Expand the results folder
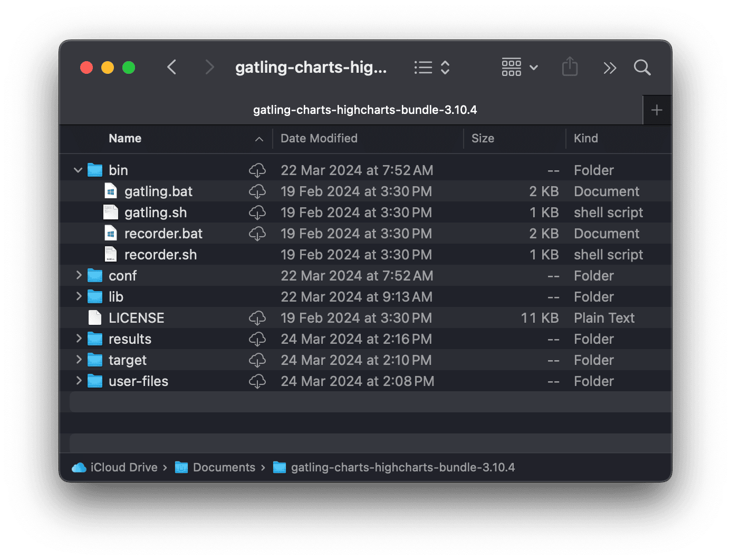Viewport: 731px width, 560px height. pyautogui.click(x=78, y=339)
